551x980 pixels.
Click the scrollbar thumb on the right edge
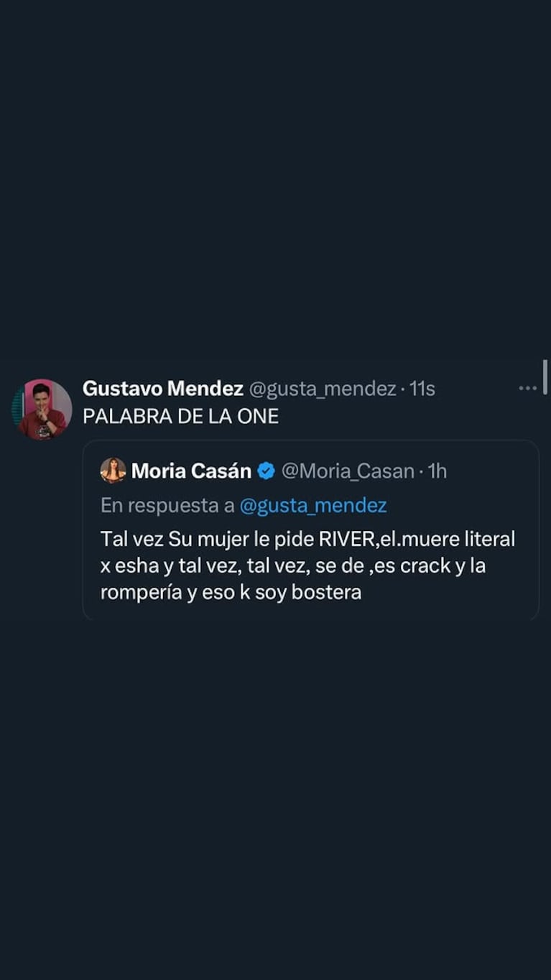(545, 377)
